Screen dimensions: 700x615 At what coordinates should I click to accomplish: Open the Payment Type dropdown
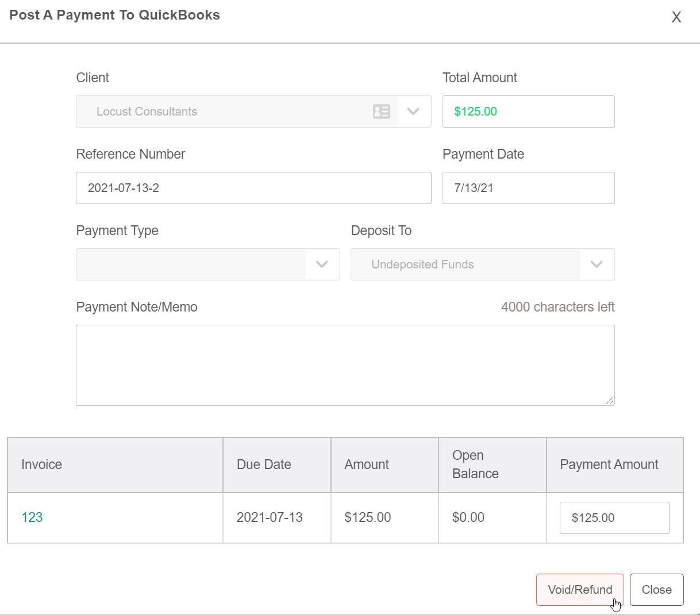207,264
